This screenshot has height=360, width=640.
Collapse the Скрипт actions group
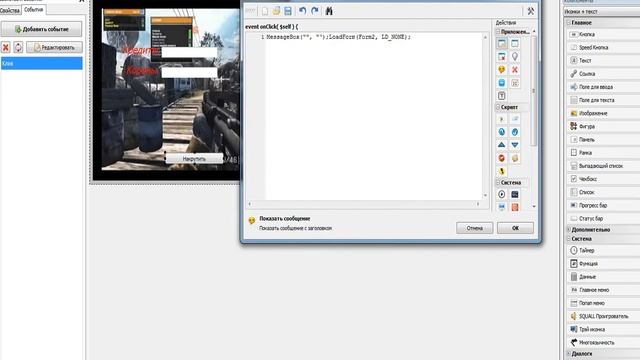498,107
